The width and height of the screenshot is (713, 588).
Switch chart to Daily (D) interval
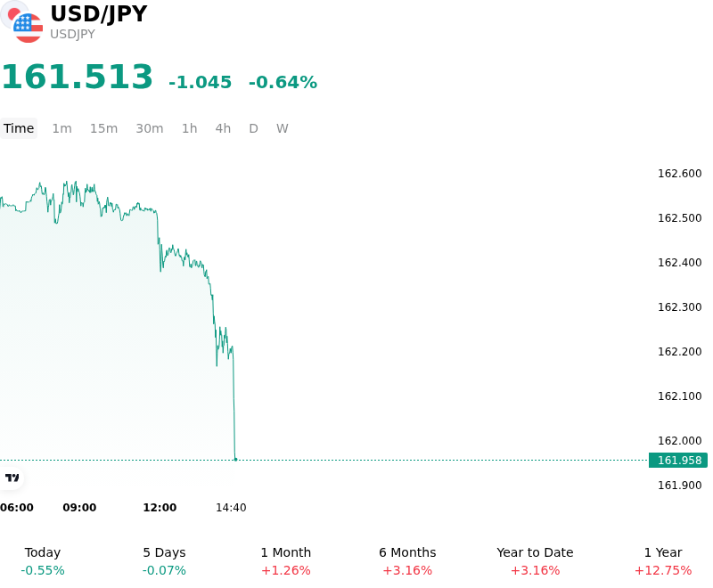click(x=253, y=128)
